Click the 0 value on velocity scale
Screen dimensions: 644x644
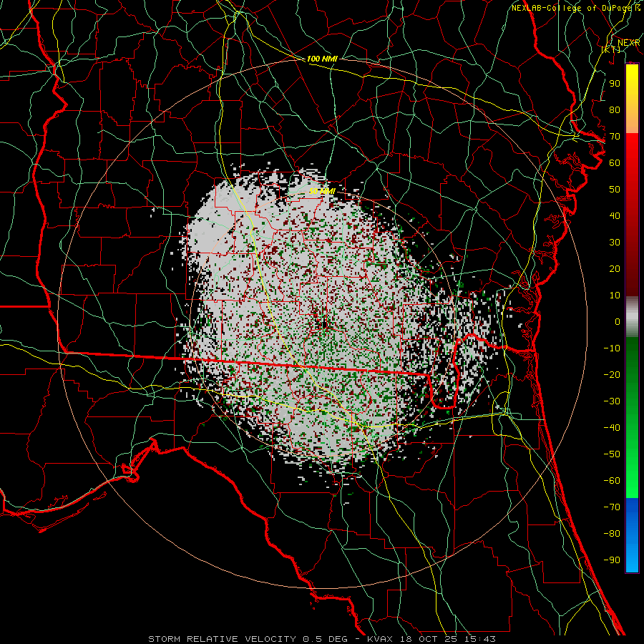tap(618, 321)
